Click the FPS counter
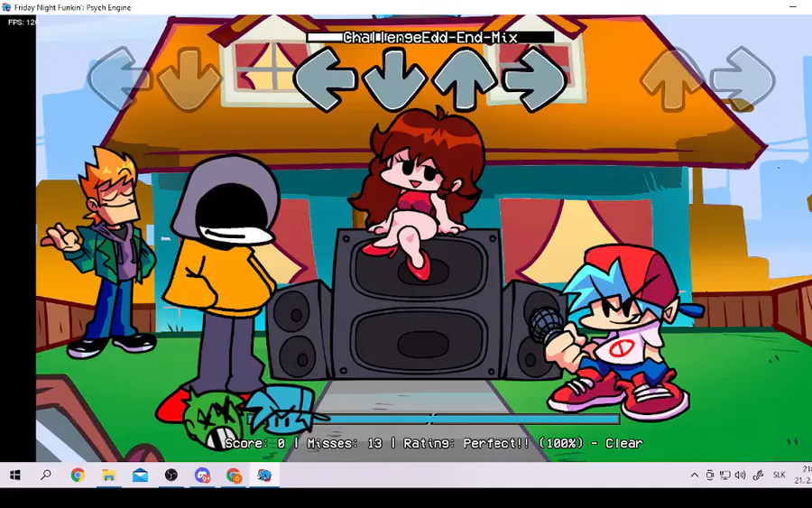This screenshot has width=812, height=508. [x=23, y=23]
